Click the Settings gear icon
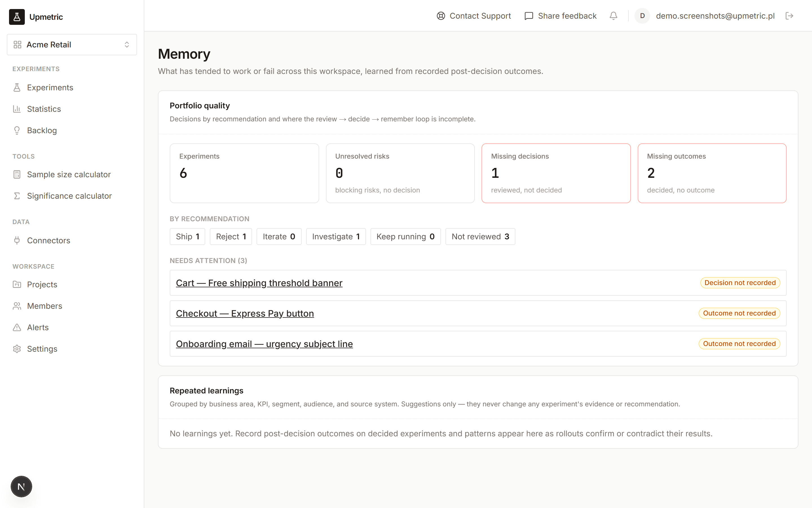Image resolution: width=812 pixels, height=508 pixels. (x=17, y=349)
